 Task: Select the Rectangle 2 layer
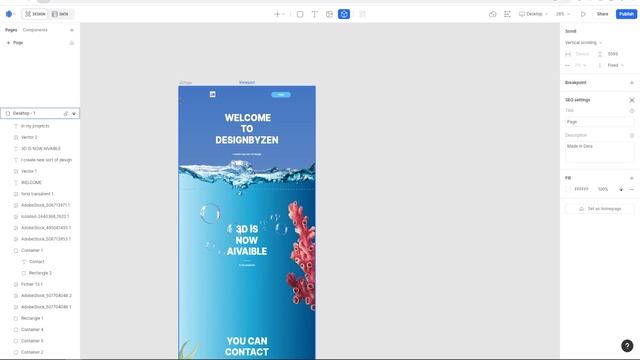[x=40, y=273]
